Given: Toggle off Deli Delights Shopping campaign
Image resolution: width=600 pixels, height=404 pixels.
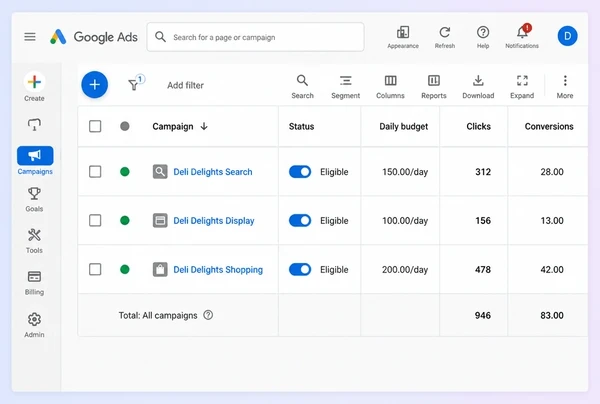Looking at the screenshot, I should pyautogui.click(x=300, y=269).
